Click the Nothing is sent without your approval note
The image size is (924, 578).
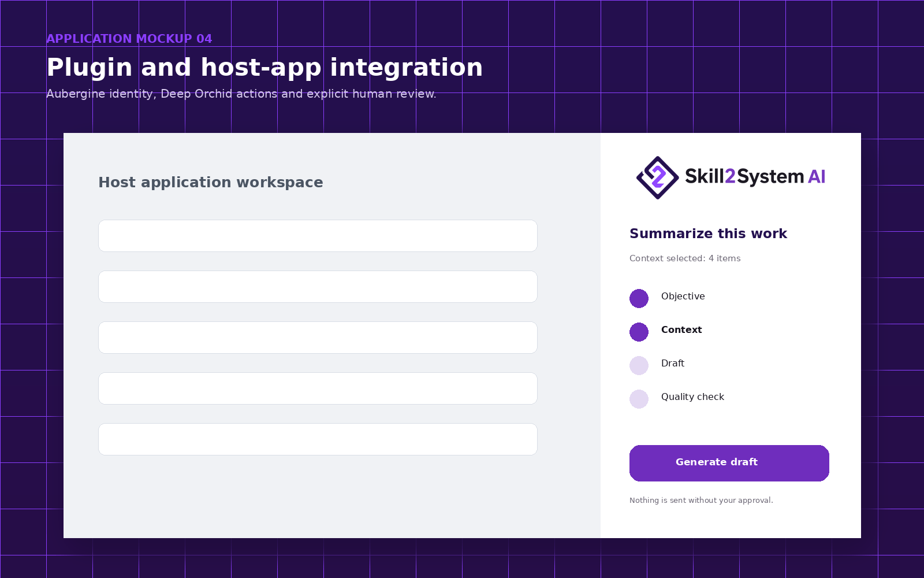701,501
